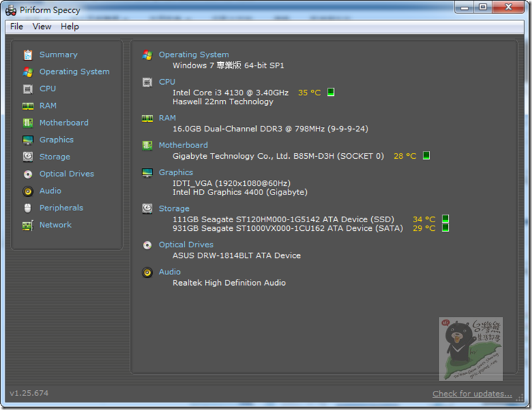Viewport: 532px width, 410px height.
Task: Open Storage section from sidebar
Action: point(55,157)
